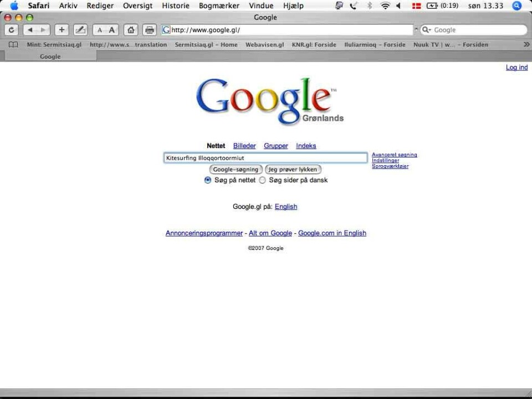Make text smaller with small A button

pos(99,30)
